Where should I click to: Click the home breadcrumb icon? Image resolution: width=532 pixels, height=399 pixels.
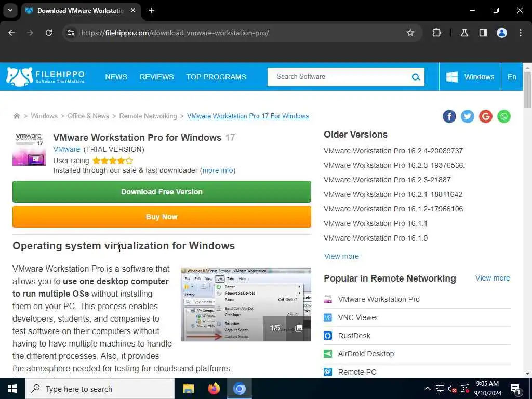pos(16,116)
